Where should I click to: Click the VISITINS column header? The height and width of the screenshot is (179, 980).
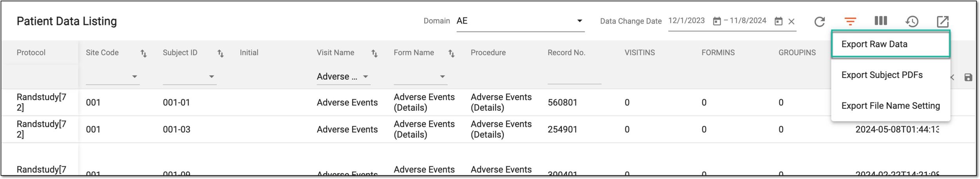[x=640, y=53]
